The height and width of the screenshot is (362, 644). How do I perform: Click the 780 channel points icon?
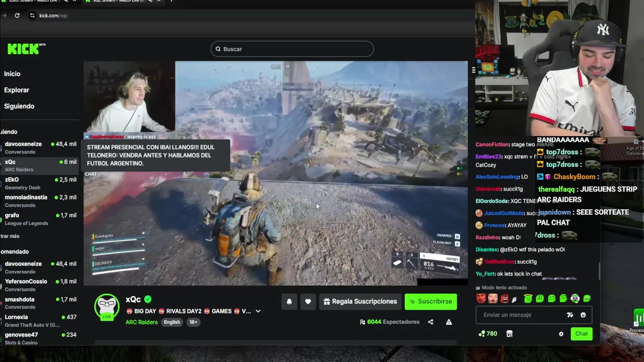(x=482, y=333)
